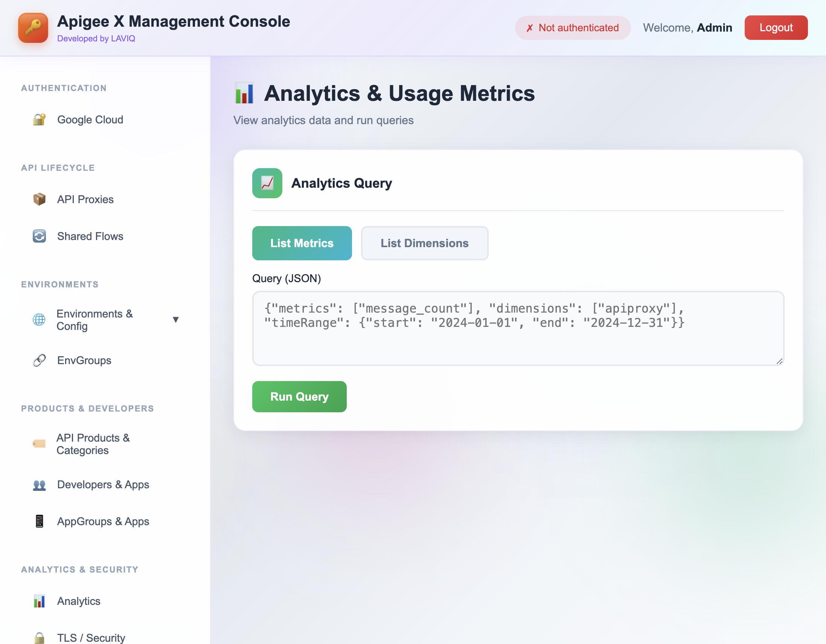
Task: Switch to List Dimensions
Action: click(424, 243)
